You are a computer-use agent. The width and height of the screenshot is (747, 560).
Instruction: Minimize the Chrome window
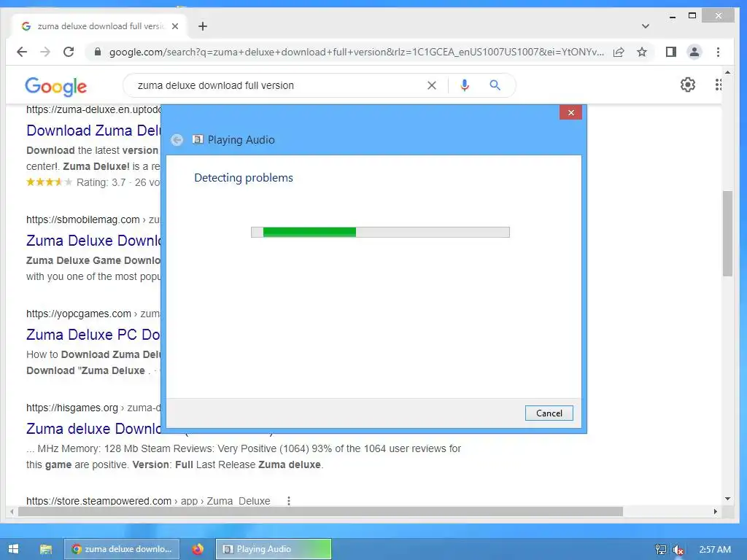[672, 16]
